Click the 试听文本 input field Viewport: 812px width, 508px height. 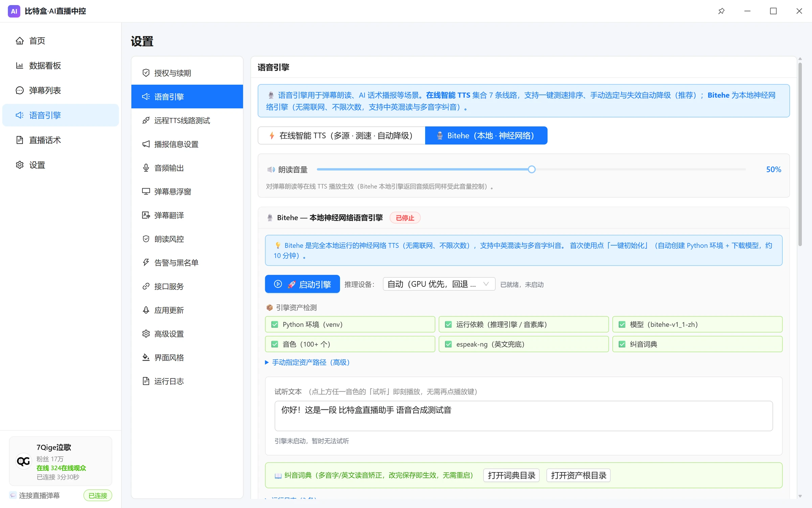click(x=523, y=416)
